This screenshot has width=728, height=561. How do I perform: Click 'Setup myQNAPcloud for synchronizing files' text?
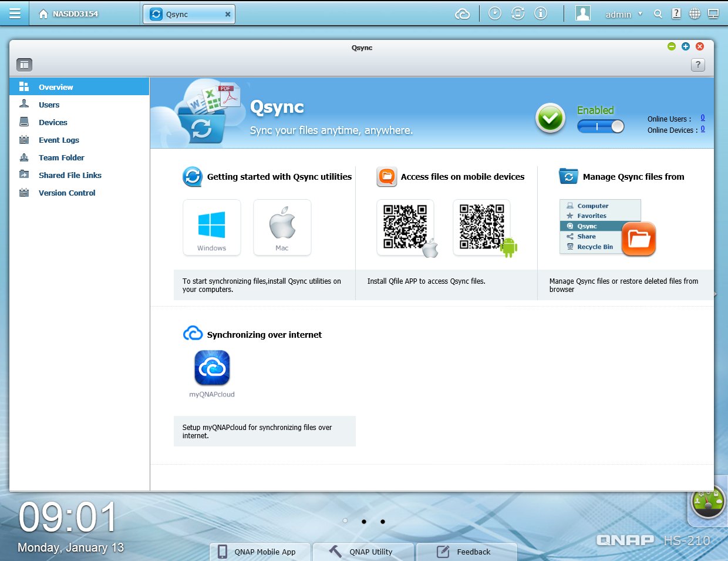click(x=257, y=431)
